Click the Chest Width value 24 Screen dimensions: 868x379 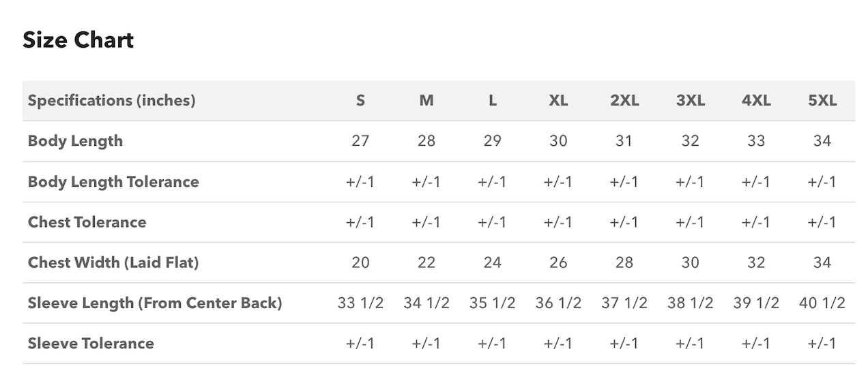(x=492, y=262)
